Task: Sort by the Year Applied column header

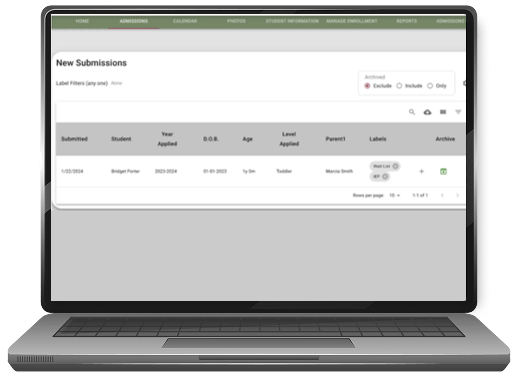Action: (167, 139)
